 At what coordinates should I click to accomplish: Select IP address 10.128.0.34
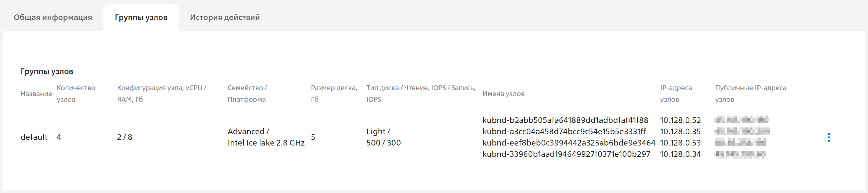click(x=680, y=154)
